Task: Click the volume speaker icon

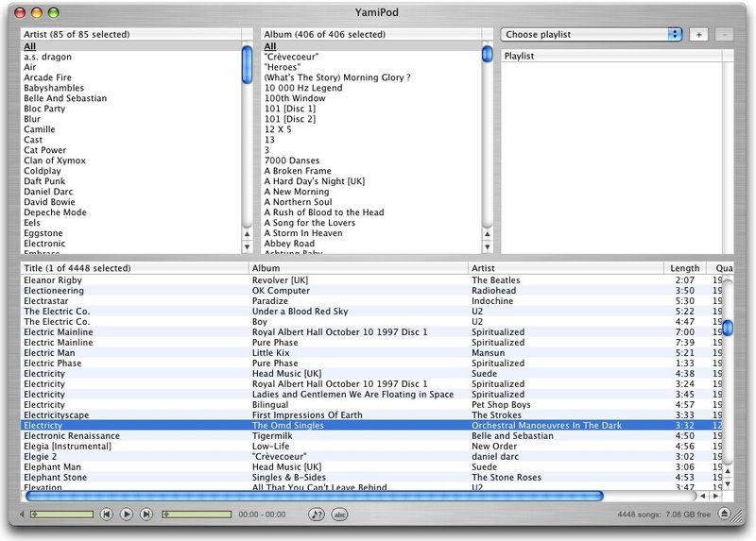Action: pyautogui.click(x=22, y=515)
